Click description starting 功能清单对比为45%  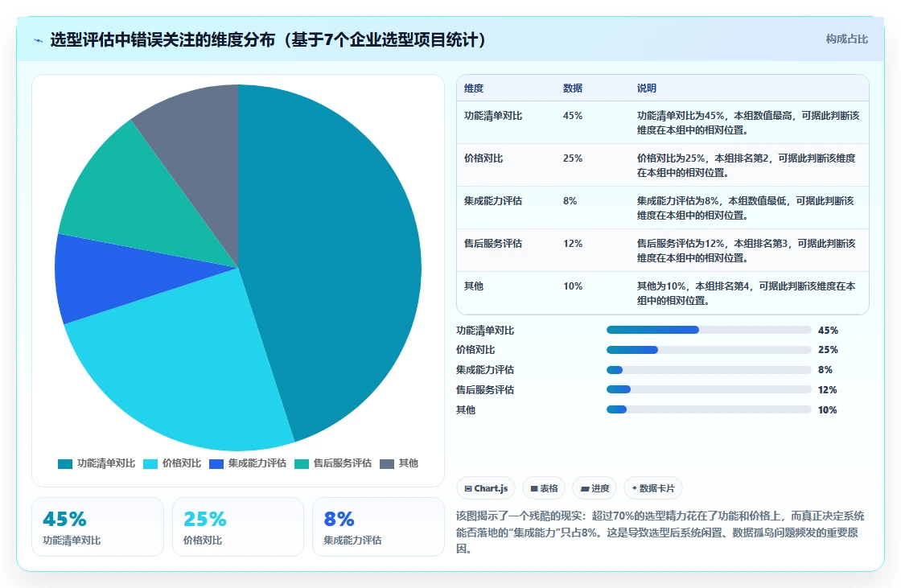pyautogui.click(x=748, y=122)
